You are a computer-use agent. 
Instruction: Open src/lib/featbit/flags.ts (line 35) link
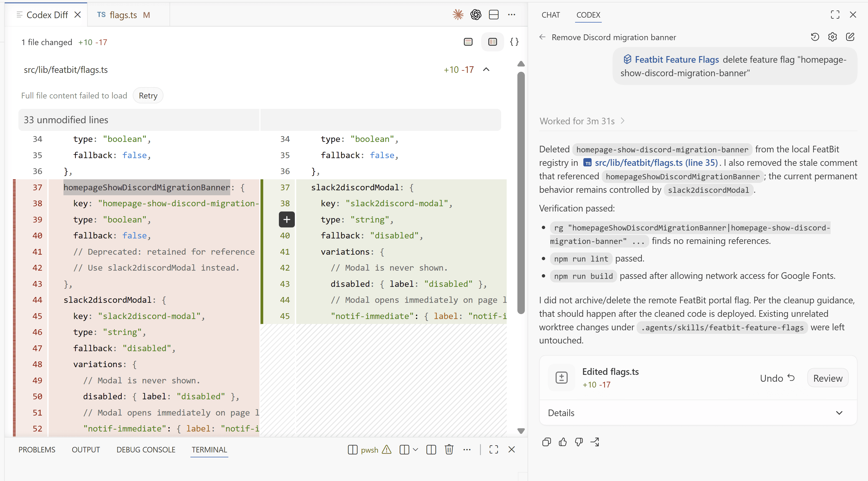(651, 163)
